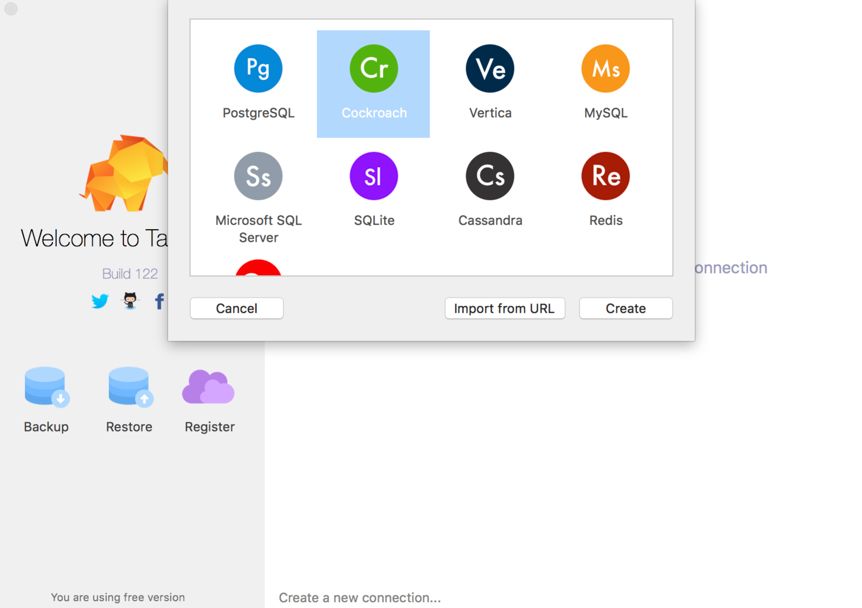Click the Import from URL button
Viewport: 862px width, 608px height.
click(504, 308)
